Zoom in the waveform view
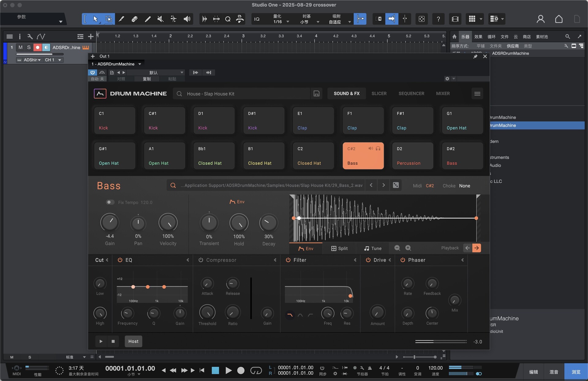 tap(408, 248)
